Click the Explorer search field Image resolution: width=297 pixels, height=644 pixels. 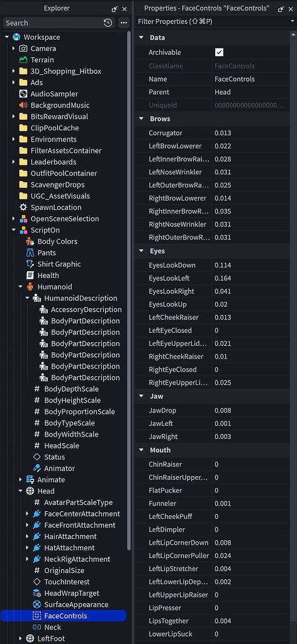coord(53,23)
